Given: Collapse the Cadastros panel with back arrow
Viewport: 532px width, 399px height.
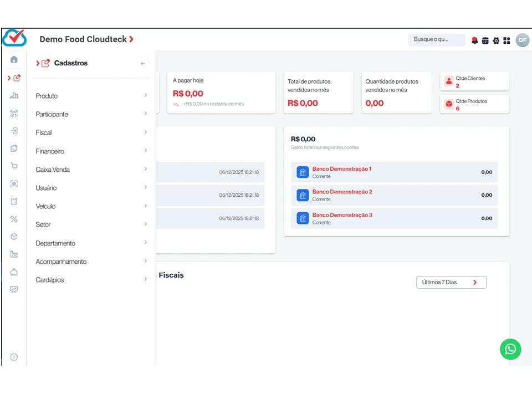Looking at the screenshot, I should click(x=143, y=63).
